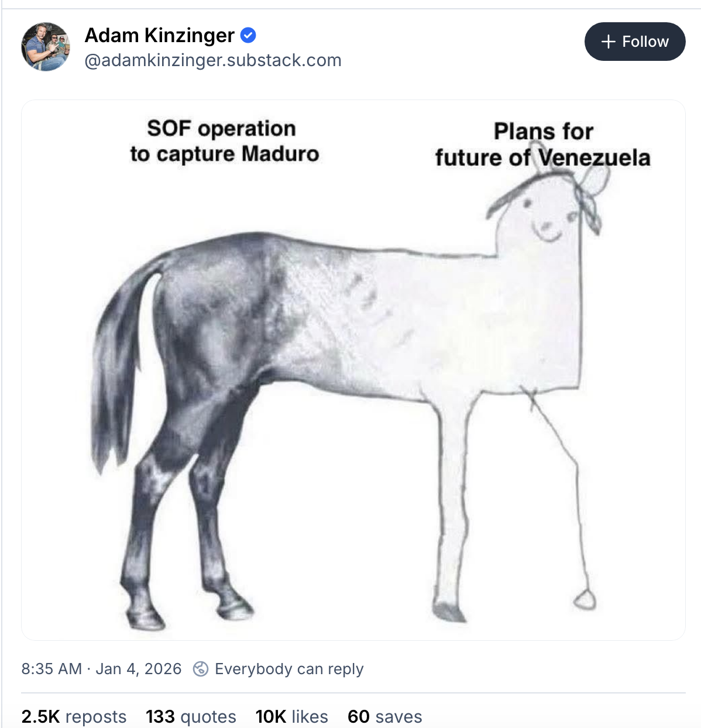
Task: Click the globe reply-setting icon
Action: pyautogui.click(x=201, y=668)
